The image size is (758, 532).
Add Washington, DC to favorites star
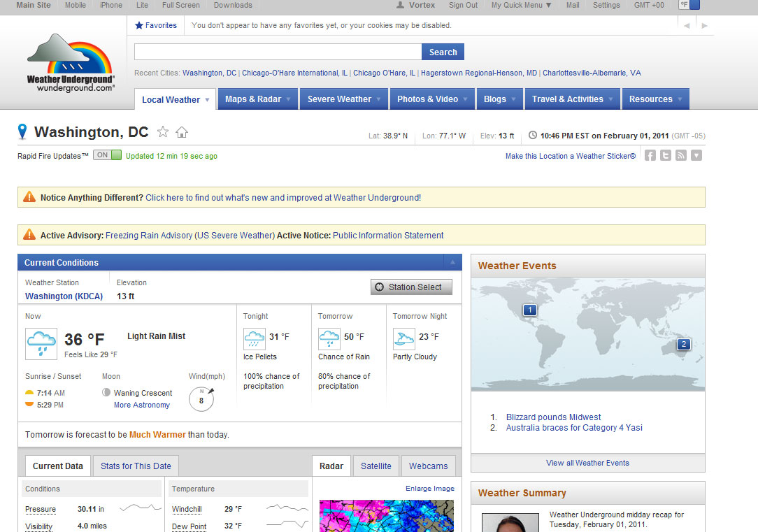tap(163, 131)
